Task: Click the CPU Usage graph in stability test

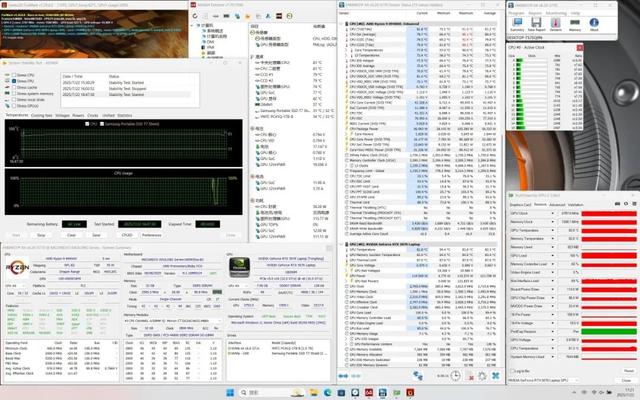Action: [124, 192]
